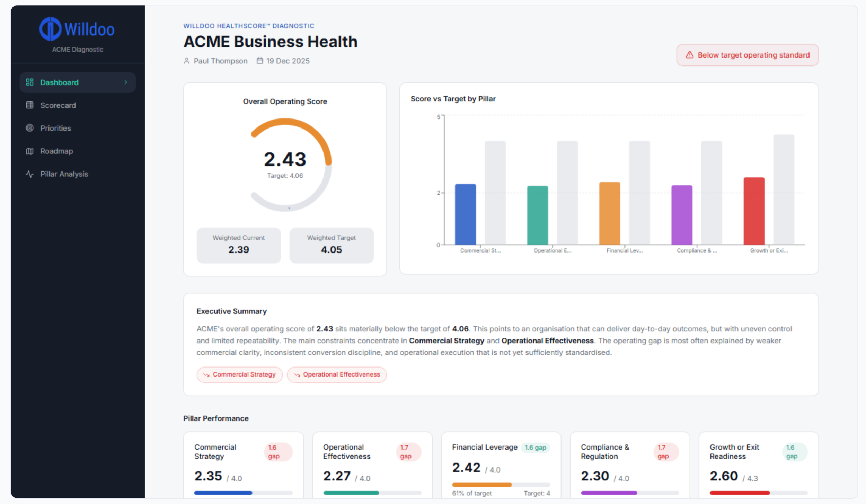Click the user icon by Paul Thompson
Viewport: 866px width, 504px height.
[x=187, y=61]
